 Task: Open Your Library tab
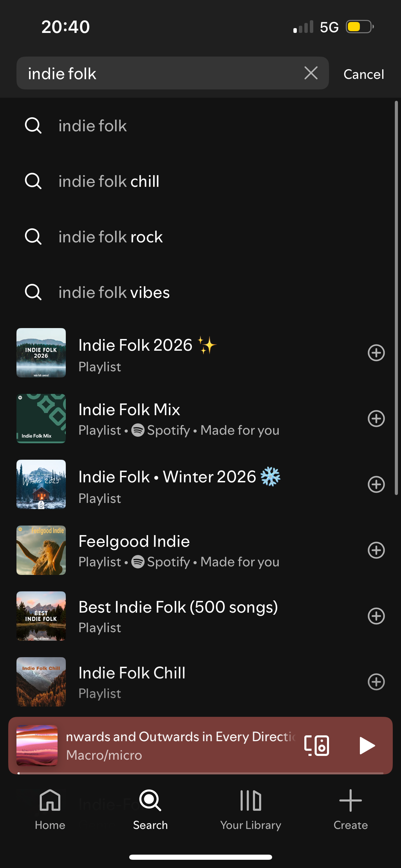point(251,810)
